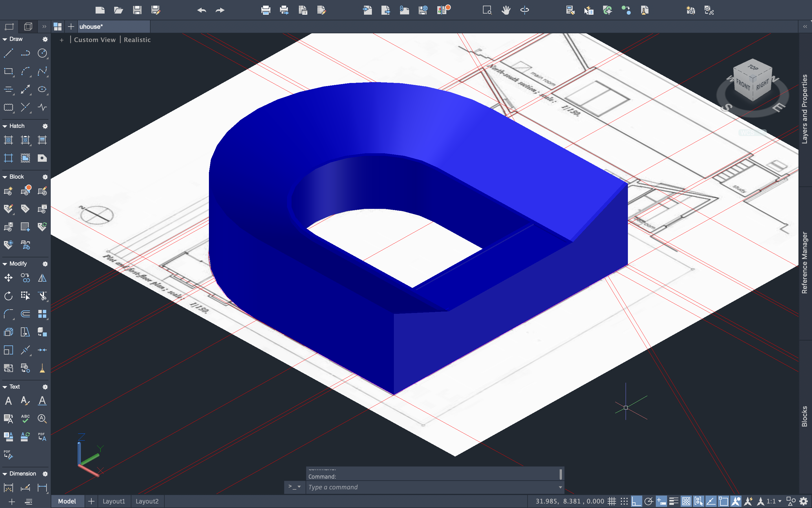Select the Fillet tool
This screenshot has height=508, width=812.
point(8,314)
